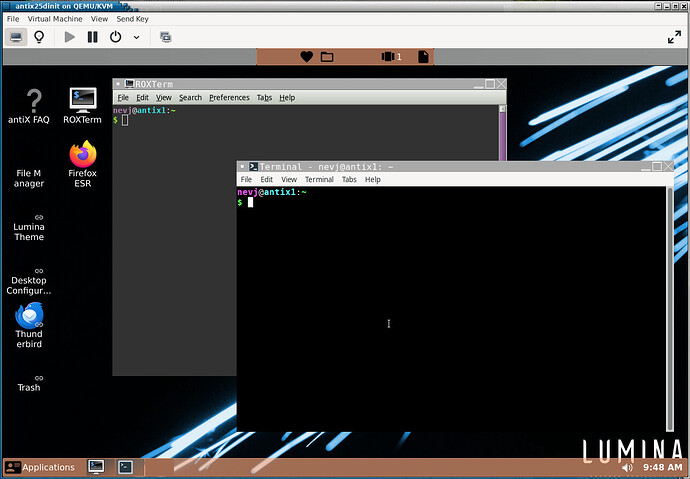Image resolution: width=690 pixels, height=479 pixels.
Task: Open the Firefox ESR desktop icon
Action: 82,164
